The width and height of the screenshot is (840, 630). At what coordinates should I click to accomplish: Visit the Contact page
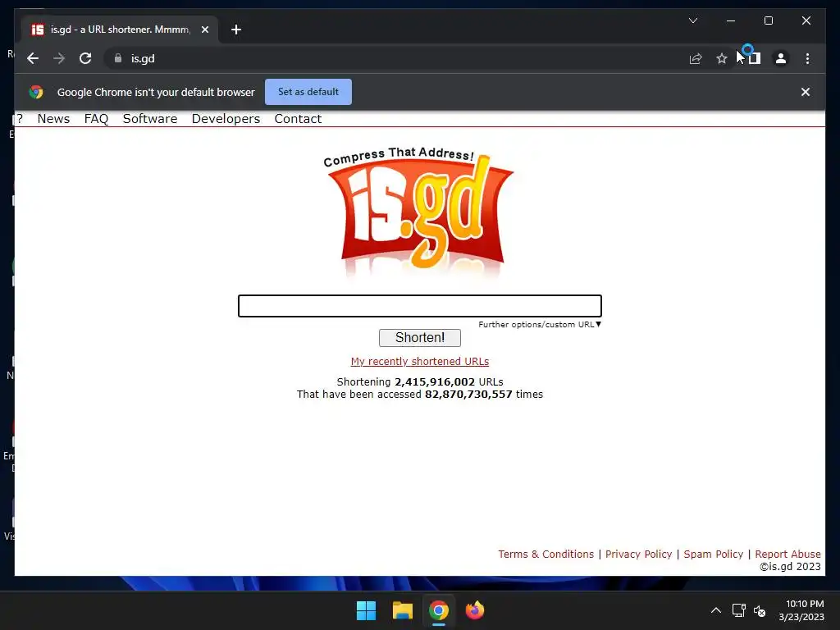[298, 119]
